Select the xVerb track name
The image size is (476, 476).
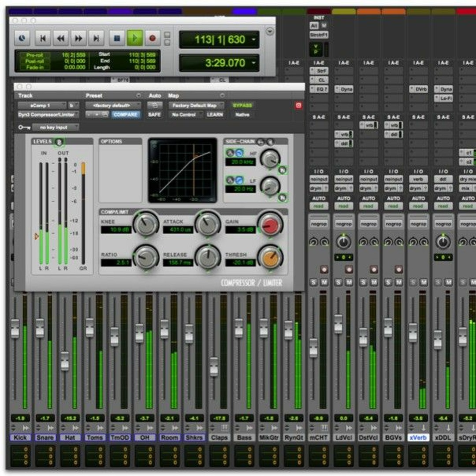[x=417, y=438]
